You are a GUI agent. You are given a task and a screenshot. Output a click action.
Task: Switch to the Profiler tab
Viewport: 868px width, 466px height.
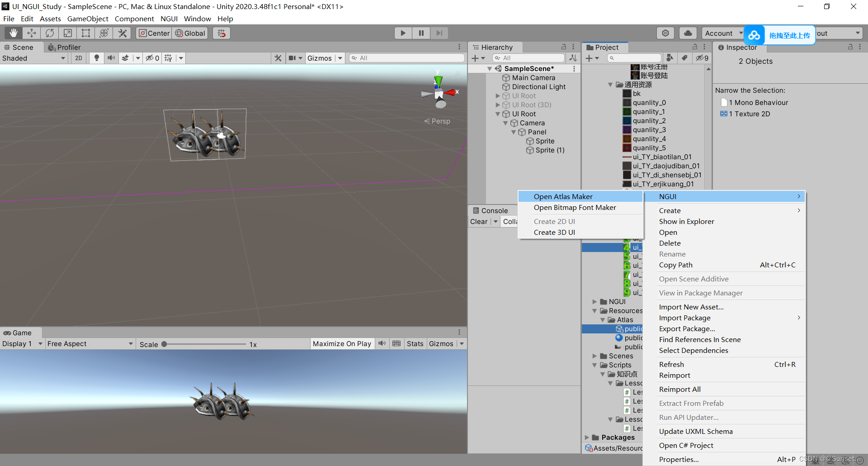pos(65,47)
